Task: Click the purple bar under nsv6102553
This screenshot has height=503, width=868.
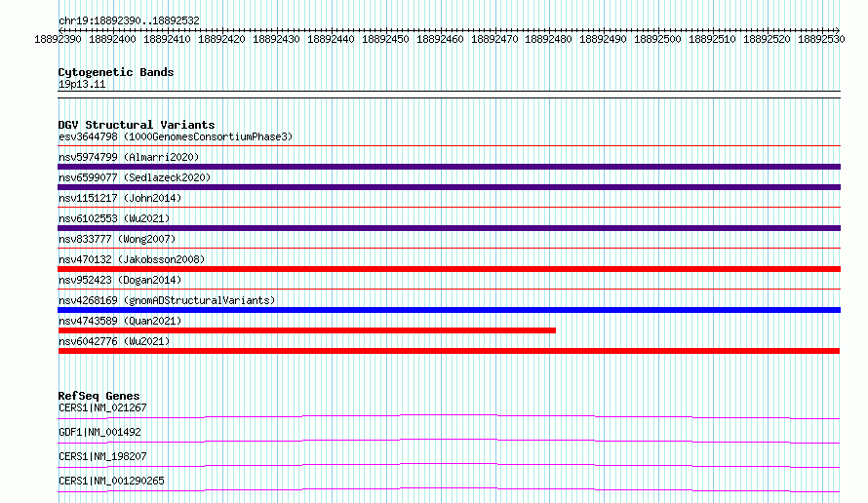Action: click(449, 228)
